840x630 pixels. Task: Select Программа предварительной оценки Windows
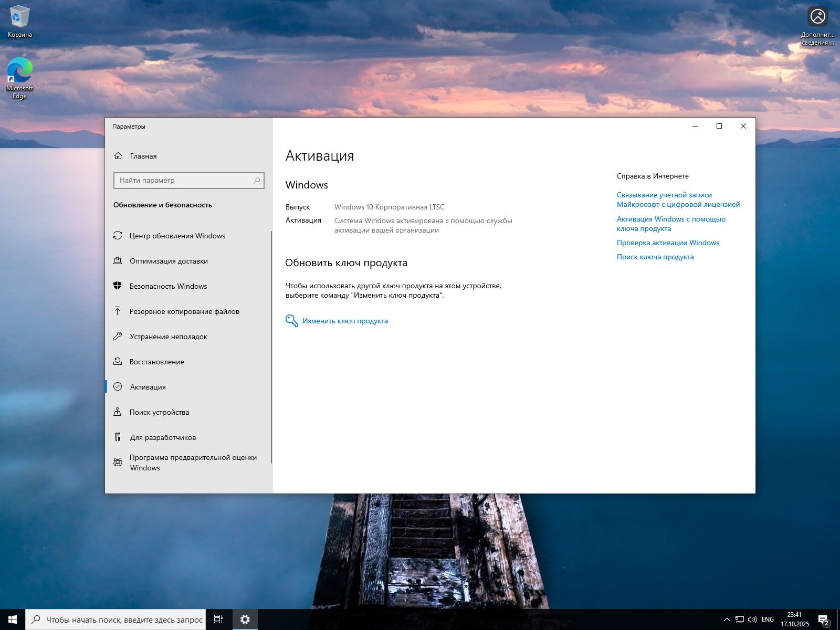point(193,463)
